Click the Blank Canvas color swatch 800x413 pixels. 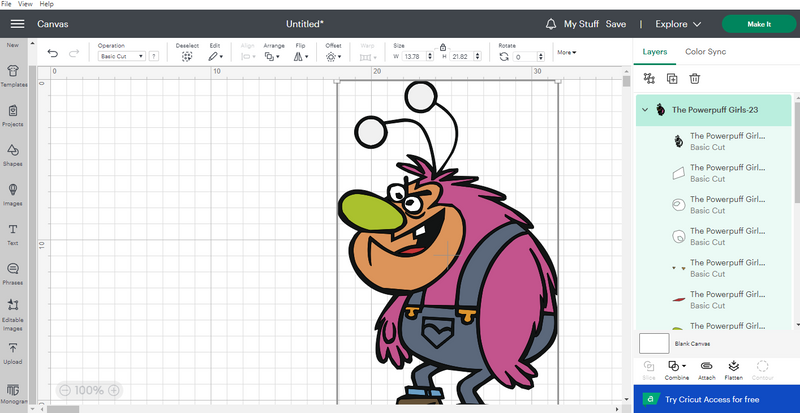tap(653, 343)
